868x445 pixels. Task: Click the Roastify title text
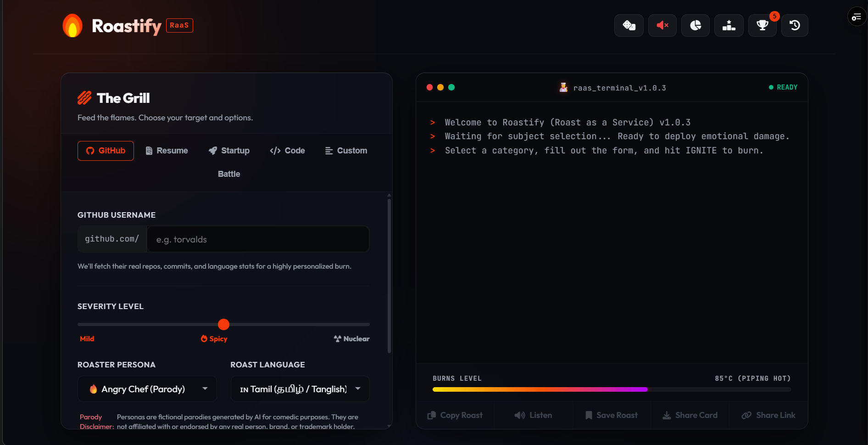tap(127, 26)
